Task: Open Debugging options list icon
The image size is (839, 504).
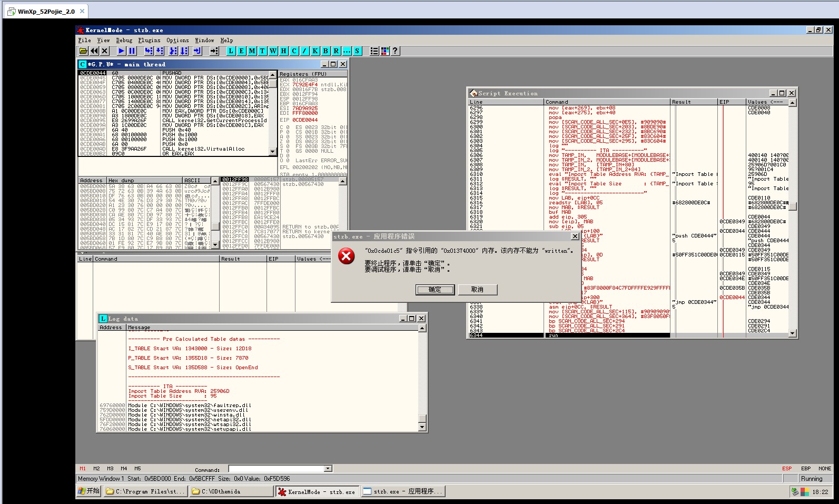Action: pos(374,51)
